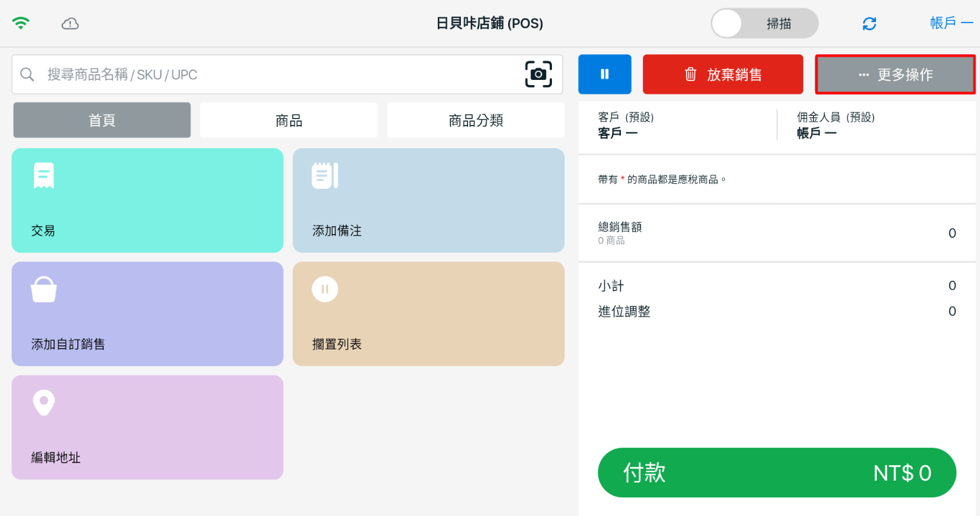Select the 客戶 (預設) customer field
Image resolution: width=980 pixels, height=516 pixels.
[677, 125]
